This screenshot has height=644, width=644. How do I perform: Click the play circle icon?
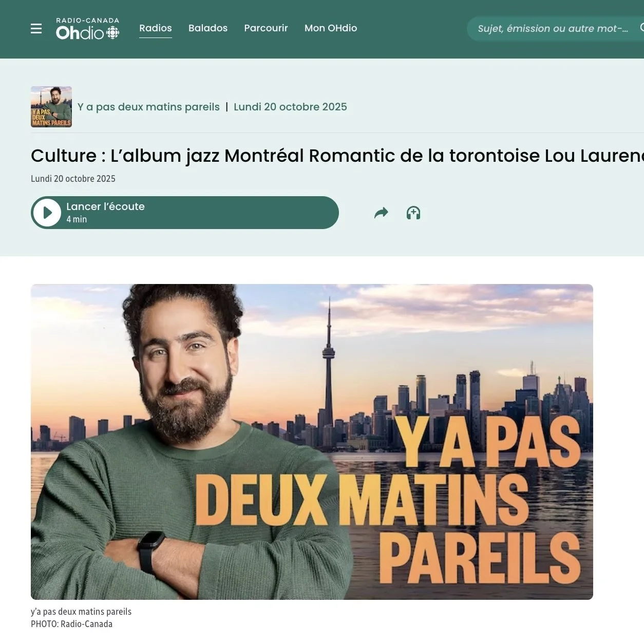[48, 213]
